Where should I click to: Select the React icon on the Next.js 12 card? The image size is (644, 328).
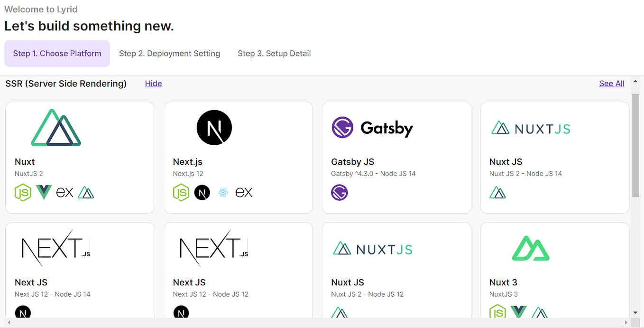[x=223, y=192]
